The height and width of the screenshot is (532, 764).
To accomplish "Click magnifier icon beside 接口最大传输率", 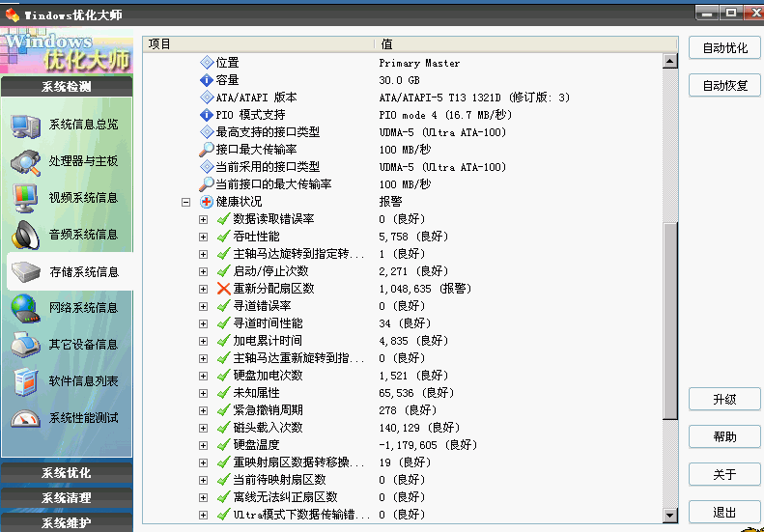I will pyautogui.click(x=207, y=150).
